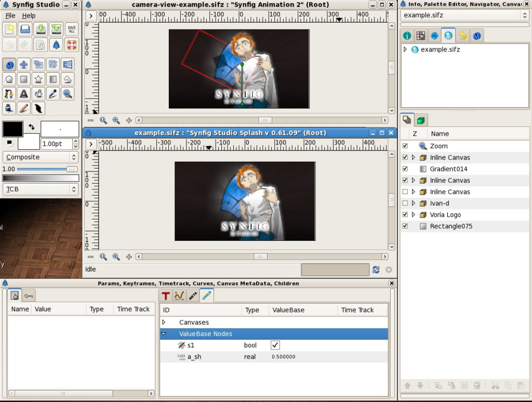The image size is (532, 402).
Task: Select the Width feather tool
Action: (38, 108)
